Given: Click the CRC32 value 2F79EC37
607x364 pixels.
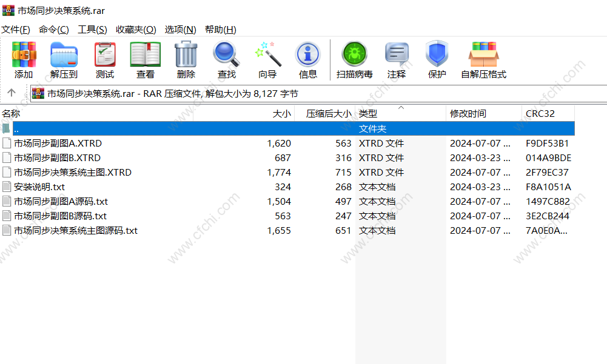Looking at the screenshot, I should [x=548, y=172].
